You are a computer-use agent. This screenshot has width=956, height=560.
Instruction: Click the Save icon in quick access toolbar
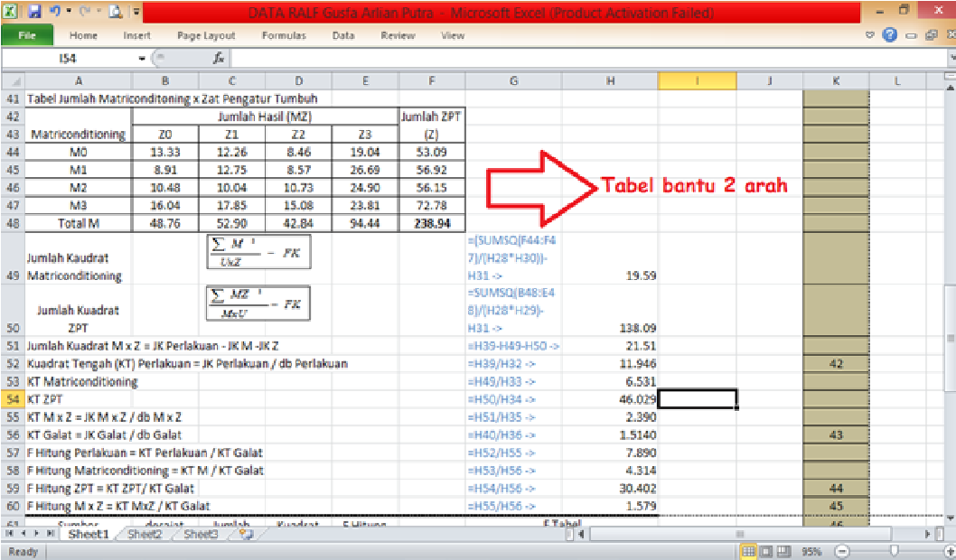click(34, 13)
